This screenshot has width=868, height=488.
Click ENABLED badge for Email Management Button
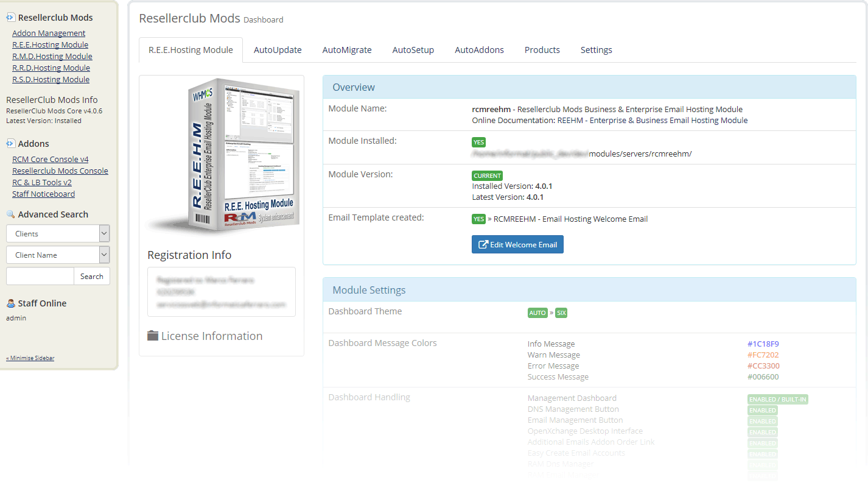(x=763, y=421)
